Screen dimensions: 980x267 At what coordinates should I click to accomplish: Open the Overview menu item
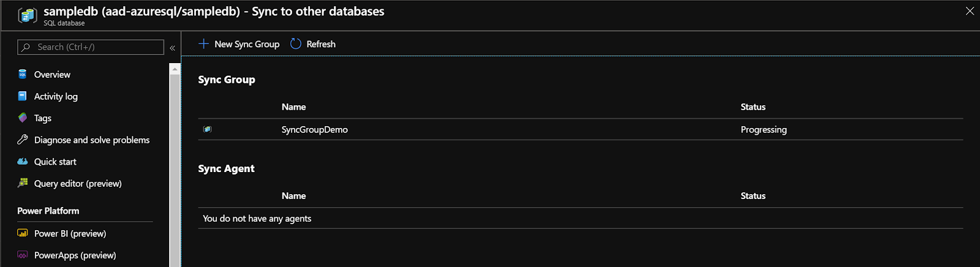click(52, 75)
